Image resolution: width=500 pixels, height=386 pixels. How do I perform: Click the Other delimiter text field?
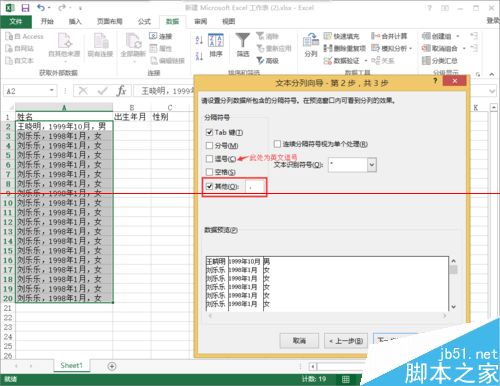coord(255,187)
